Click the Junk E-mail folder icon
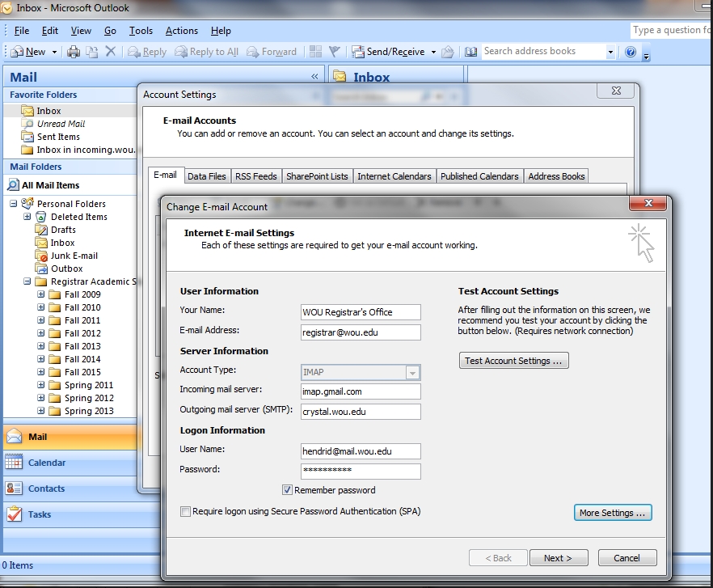The image size is (713, 588). 41,256
